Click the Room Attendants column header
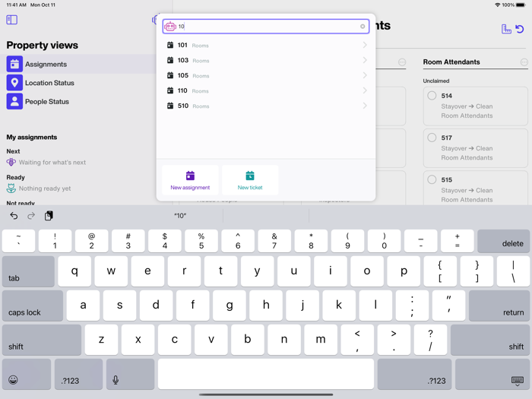 [x=451, y=62]
